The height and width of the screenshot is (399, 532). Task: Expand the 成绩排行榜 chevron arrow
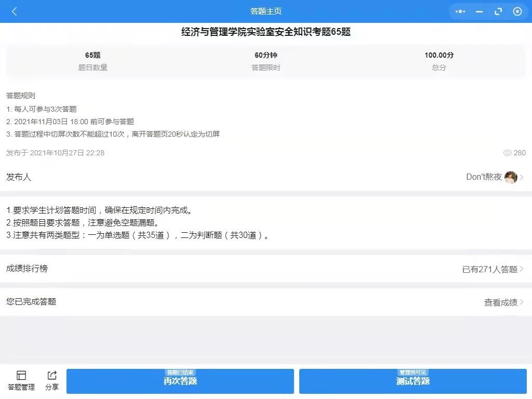[522, 269]
